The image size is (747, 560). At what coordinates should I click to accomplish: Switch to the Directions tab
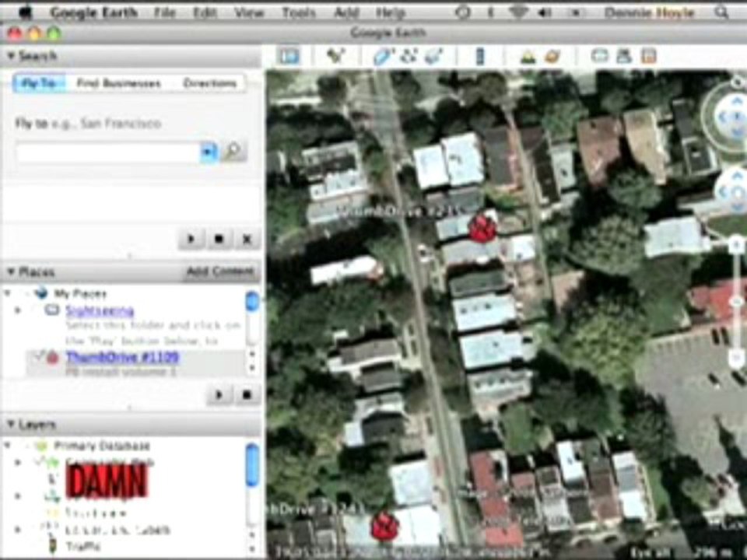(x=210, y=83)
